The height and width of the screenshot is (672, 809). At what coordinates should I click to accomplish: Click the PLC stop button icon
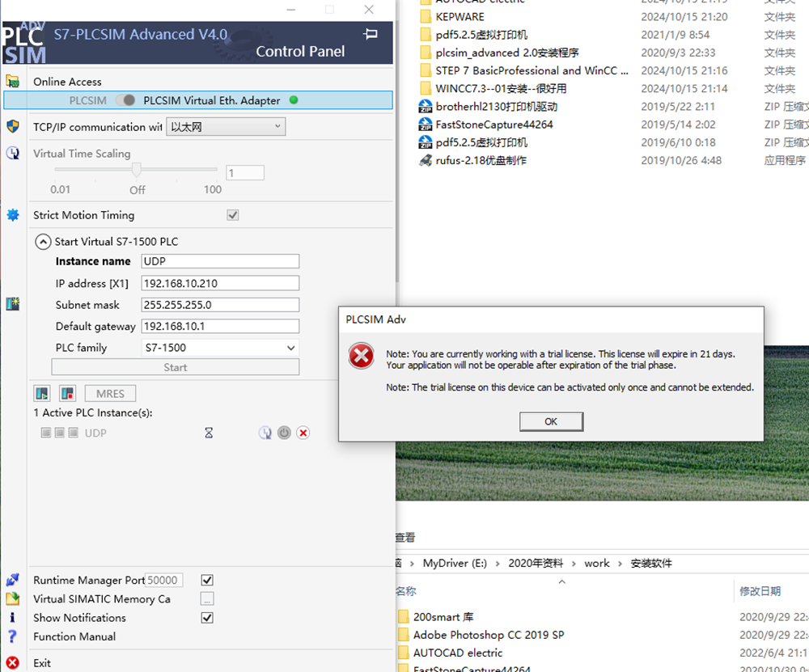click(68, 394)
